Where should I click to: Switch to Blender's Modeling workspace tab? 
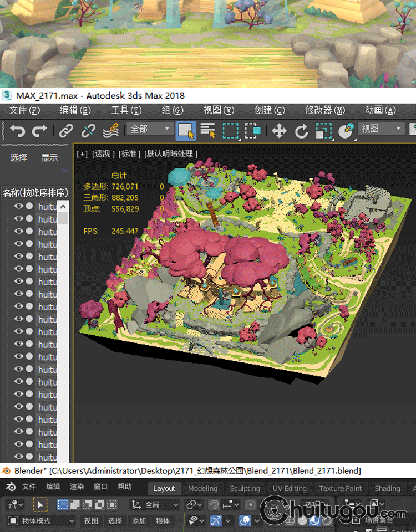click(x=202, y=488)
